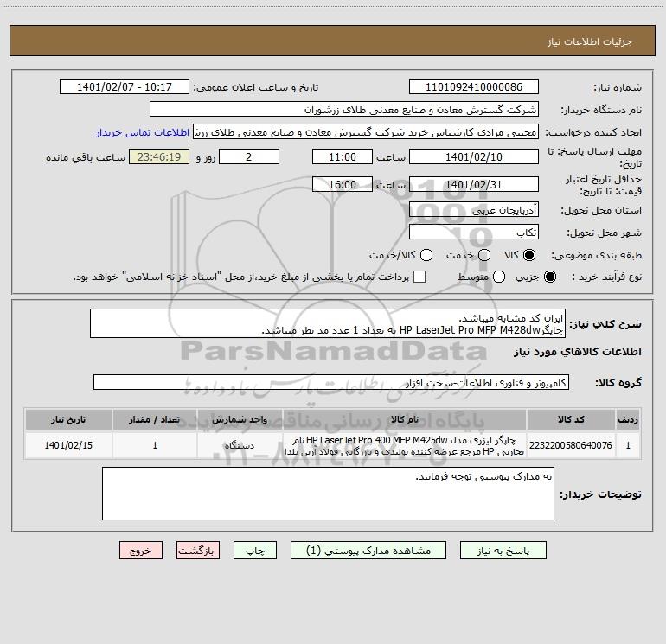
Task: Click the تعداد / مقدار column header
Action: pyautogui.click(x=155, y=420)
